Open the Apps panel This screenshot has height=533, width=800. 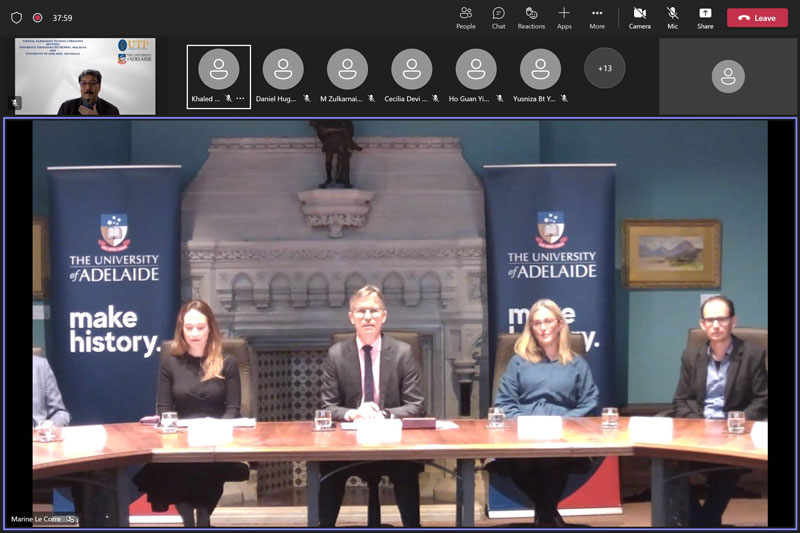click(564, 18)
